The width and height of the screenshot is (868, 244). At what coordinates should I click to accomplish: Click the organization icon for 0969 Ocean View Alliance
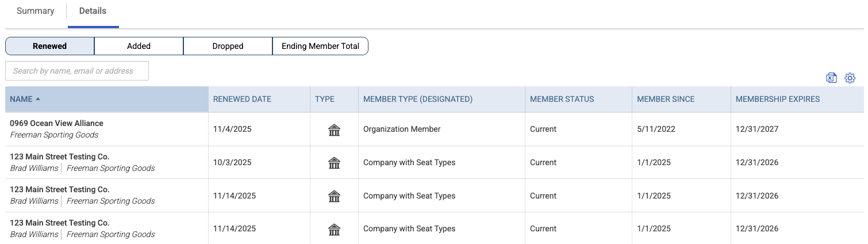tap(334, 130)
